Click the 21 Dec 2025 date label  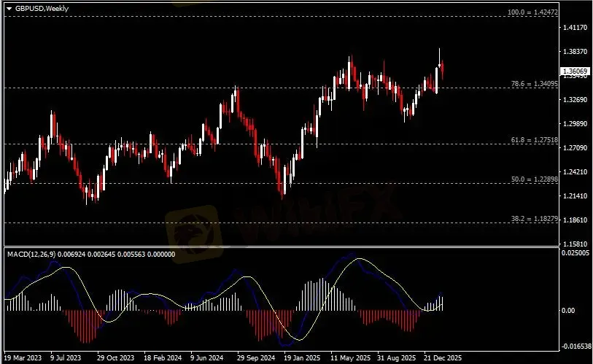[x=443, y=357]
